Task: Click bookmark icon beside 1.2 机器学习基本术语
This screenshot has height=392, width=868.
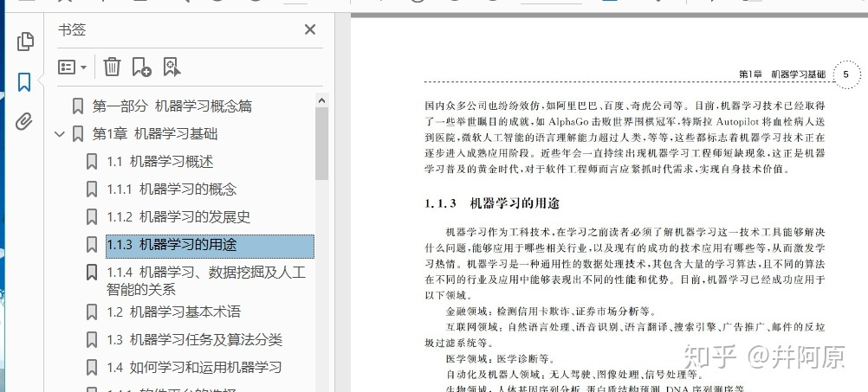Action: pyautogui.click(x=92, y=312)
